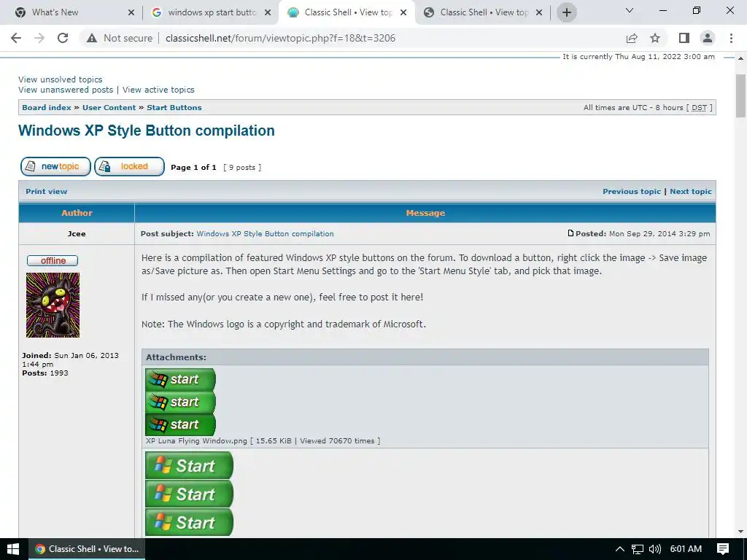Click the Chrome taskbar button
The height and width of the screenshot is (560, 747).
[x=88, y=549]
